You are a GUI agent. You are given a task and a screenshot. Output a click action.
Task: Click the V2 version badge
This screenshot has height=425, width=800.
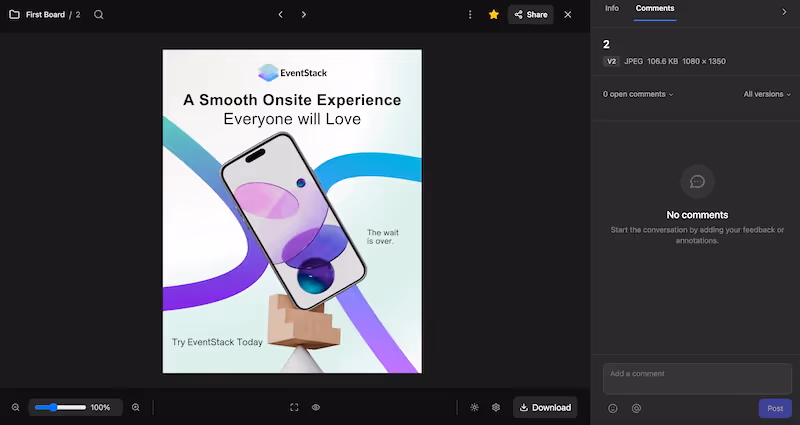click(x=611, y=61)
